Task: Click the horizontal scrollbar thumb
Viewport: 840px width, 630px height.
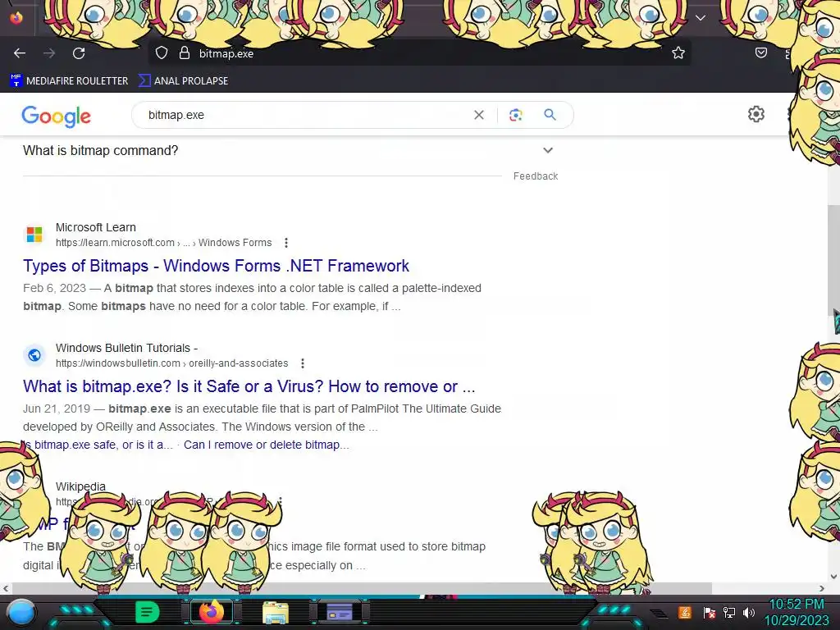Action: click(362, 588)
